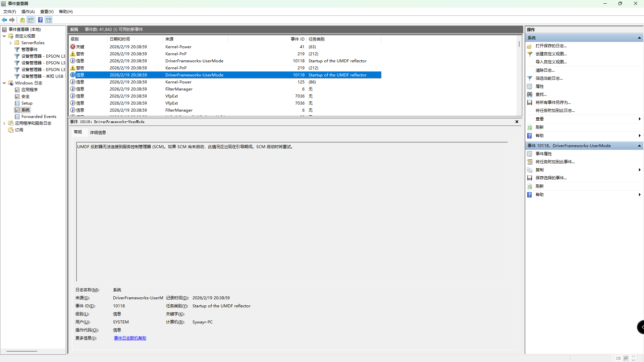Click the binoculars icon for 查找
Screen dimensions: 644x362
[530, 95]
